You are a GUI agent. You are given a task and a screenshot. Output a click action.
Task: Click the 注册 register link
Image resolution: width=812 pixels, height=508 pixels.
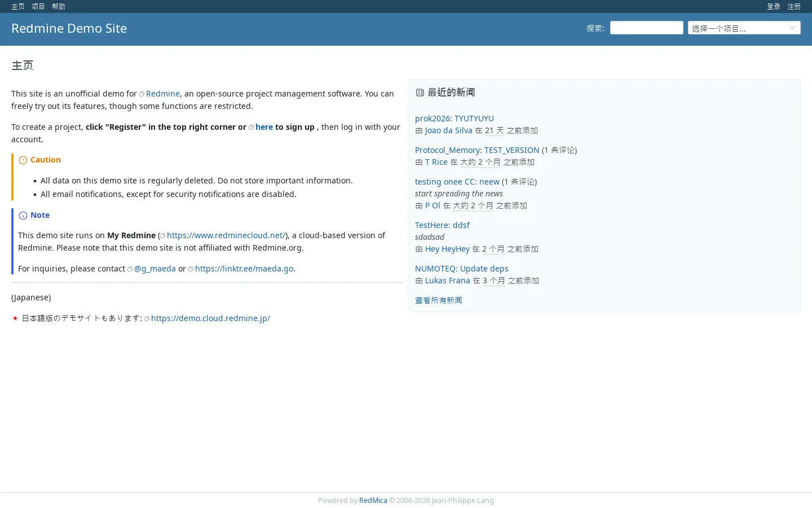coord(794,7)
